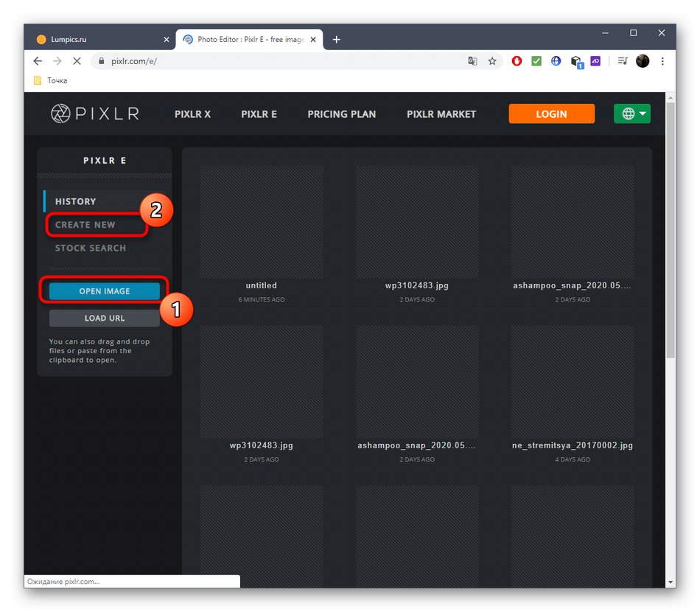Open the translate page icon
Image resolution: width=700 pixels, height=612 pixels.
[472, 61]
